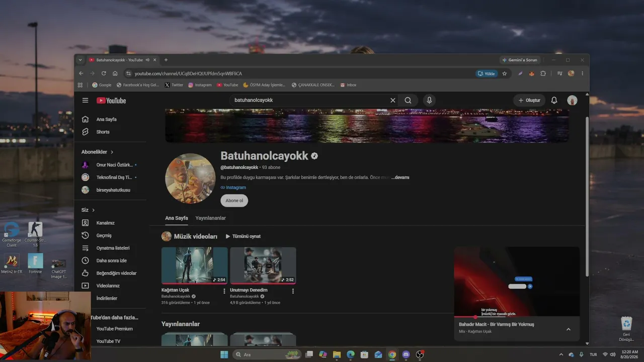Click the Chrome address bar URL
This screenshot has width=644, height=362.
[x=188, y=73]
